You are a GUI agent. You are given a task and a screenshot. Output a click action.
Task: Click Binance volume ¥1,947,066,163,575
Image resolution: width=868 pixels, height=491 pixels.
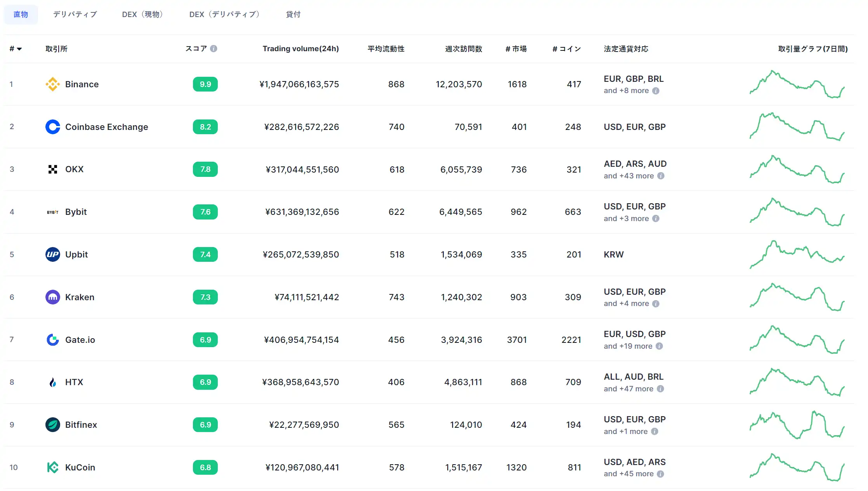299,84
